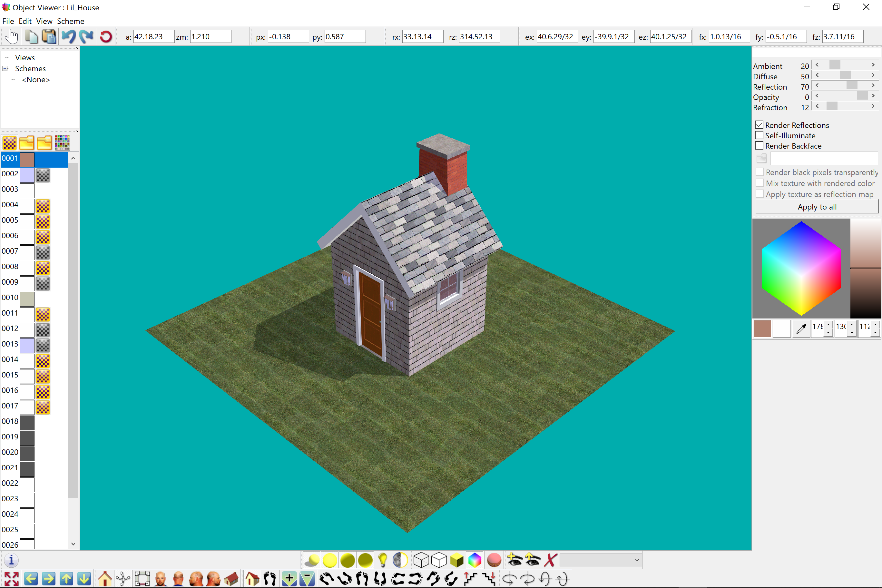Disable Render Reflections checkbox
The width and height of the screenshot is (882, 588).
(x=759, y=125)
